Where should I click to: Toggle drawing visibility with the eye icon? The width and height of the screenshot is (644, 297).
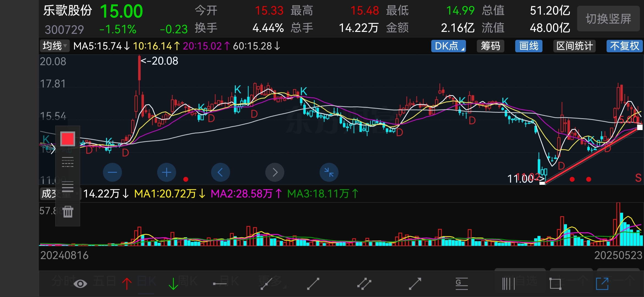click(x=80, y=284)
